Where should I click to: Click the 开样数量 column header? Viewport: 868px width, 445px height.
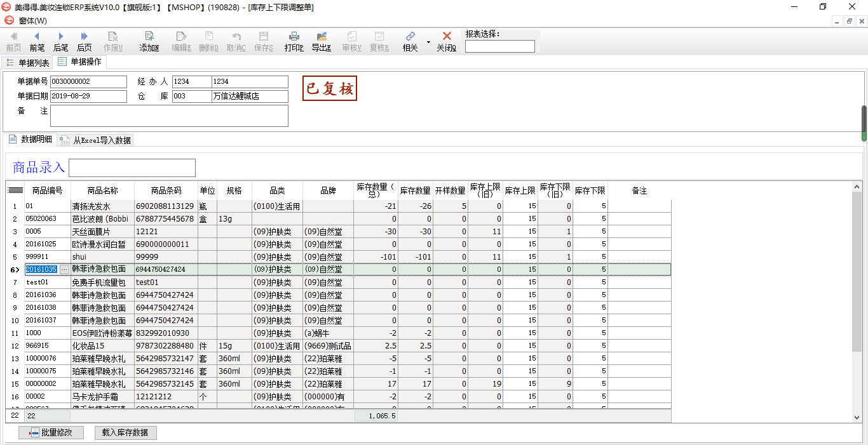pyautogui.click(x=451, y=190)
